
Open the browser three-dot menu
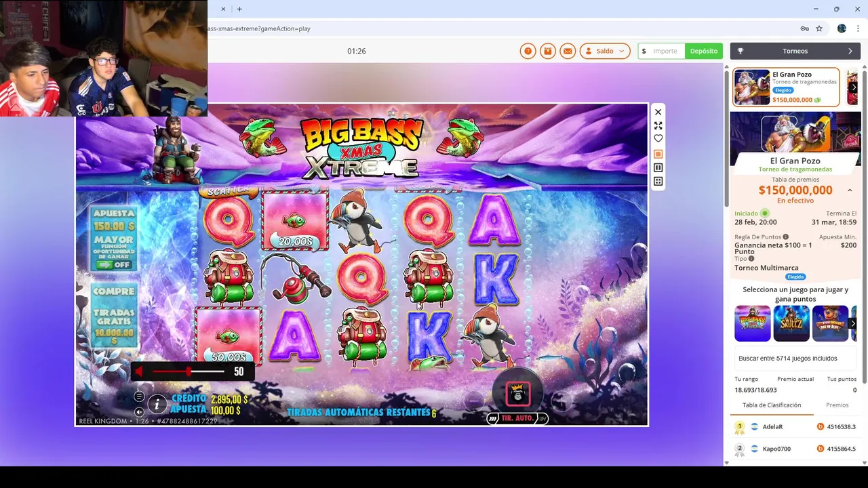pyautogui.click(x=858, y=28)
